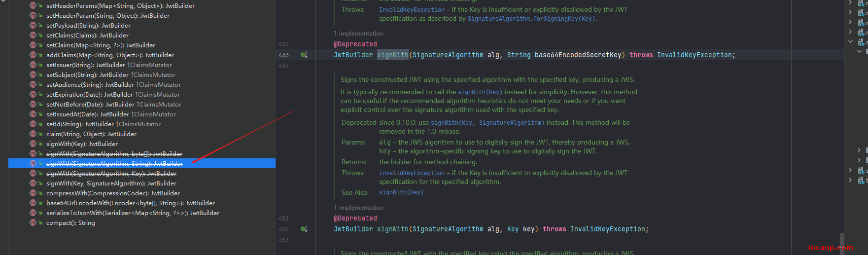The height and width of the screenshot is (255, 868).
Task: Click the method icon of the highlighted signWith(SignatureAlgorithm, String) row
Action: [33, 163]
